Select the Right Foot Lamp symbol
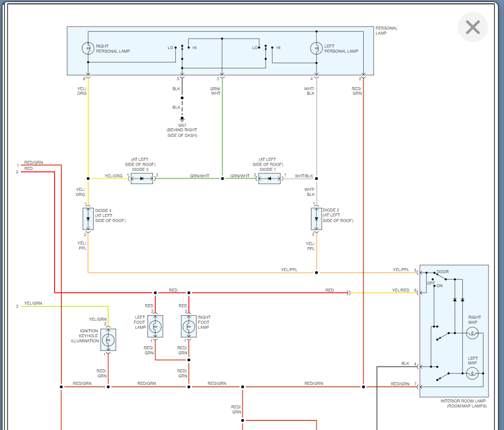This screenshot has width=504, height=430. point(189,326)
